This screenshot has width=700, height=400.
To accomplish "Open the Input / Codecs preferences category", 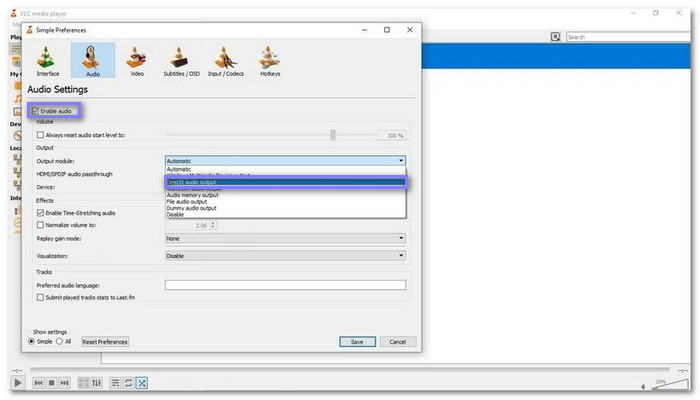I will coord(226,61).
